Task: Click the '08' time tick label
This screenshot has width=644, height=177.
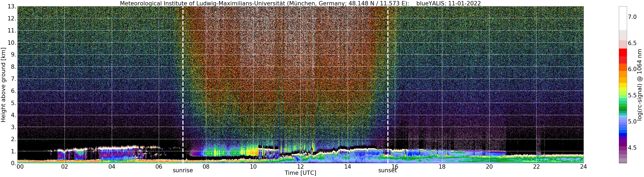Action: (x=206, y=166)
